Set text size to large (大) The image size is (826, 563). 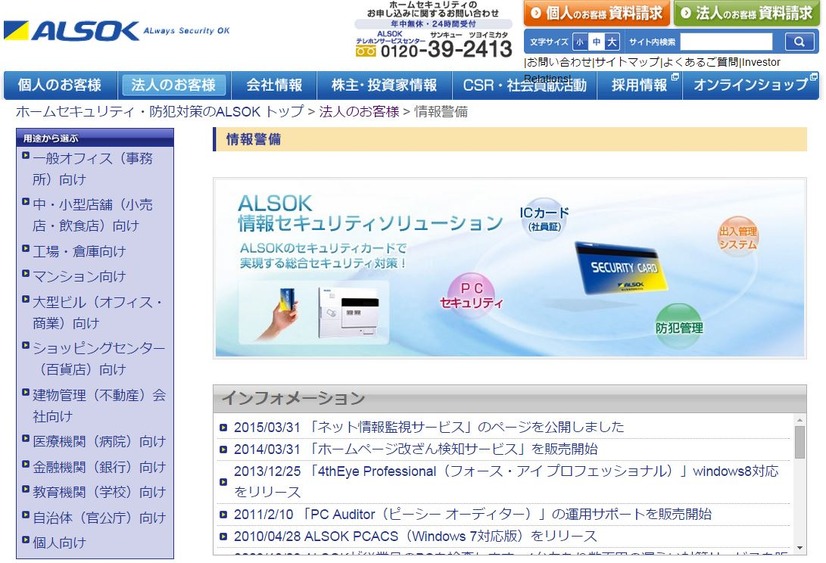pos(612,42)
